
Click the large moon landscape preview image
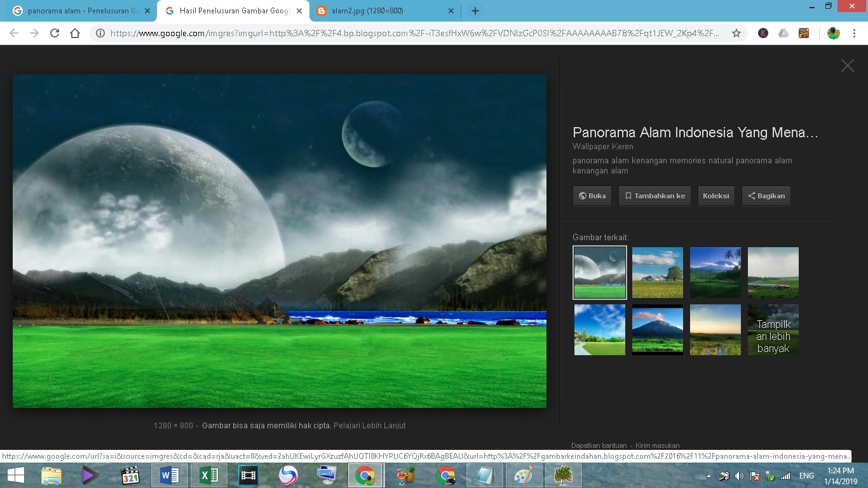(280, 241)
